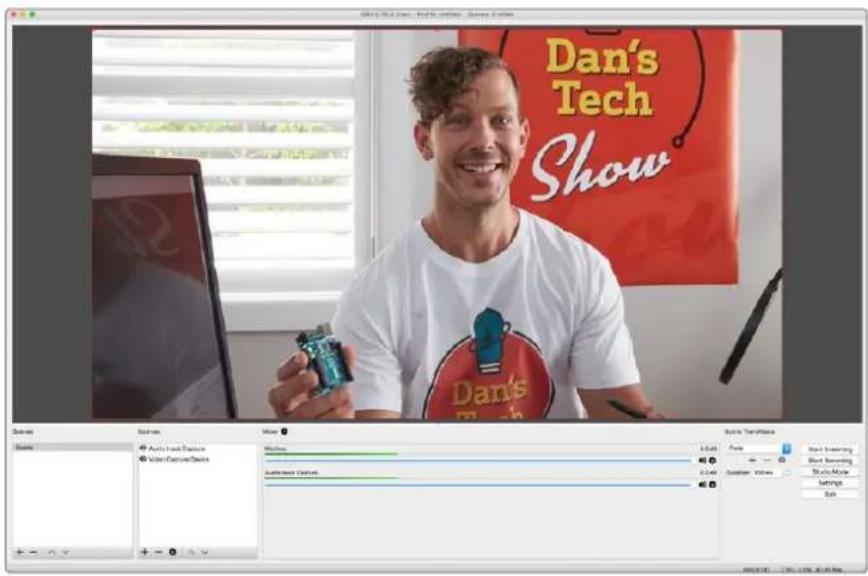The image size is (868, 576).
Task: Remove scene transition with minus icon
Action: tap(767, 460)
